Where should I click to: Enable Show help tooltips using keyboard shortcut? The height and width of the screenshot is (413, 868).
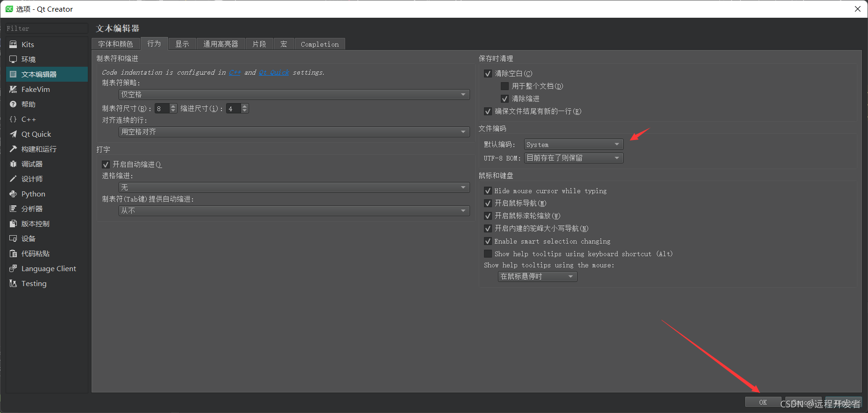coord(488,254)
